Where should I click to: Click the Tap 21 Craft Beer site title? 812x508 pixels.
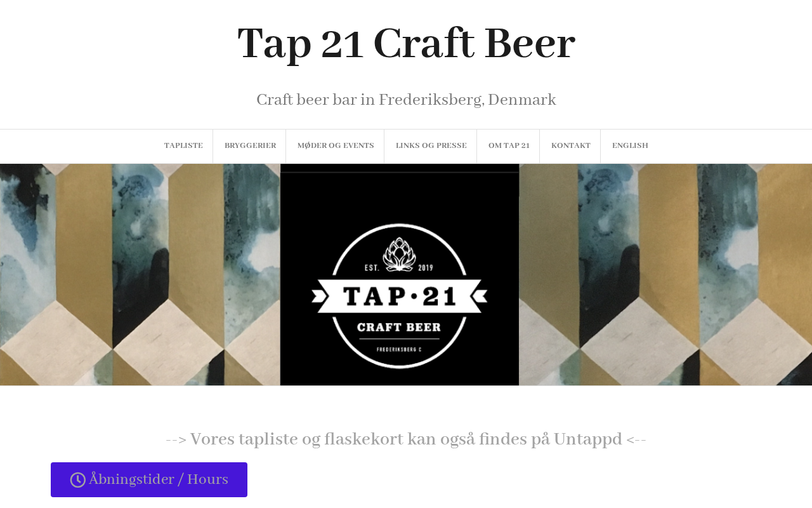pyautogui.click(x=406, y=44)
